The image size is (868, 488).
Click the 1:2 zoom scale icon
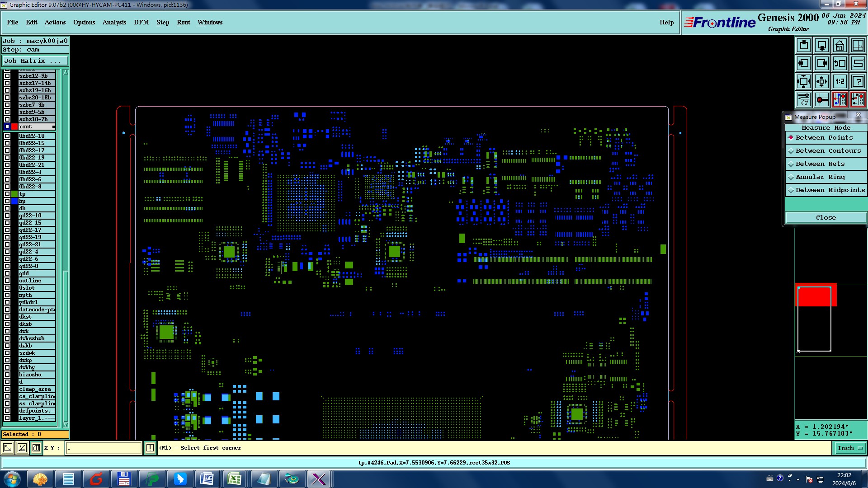840,81
